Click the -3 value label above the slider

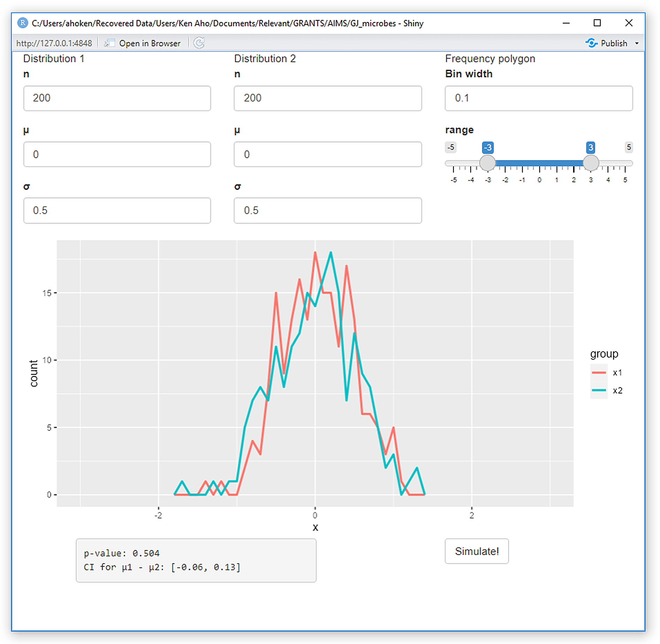(488, 147)
